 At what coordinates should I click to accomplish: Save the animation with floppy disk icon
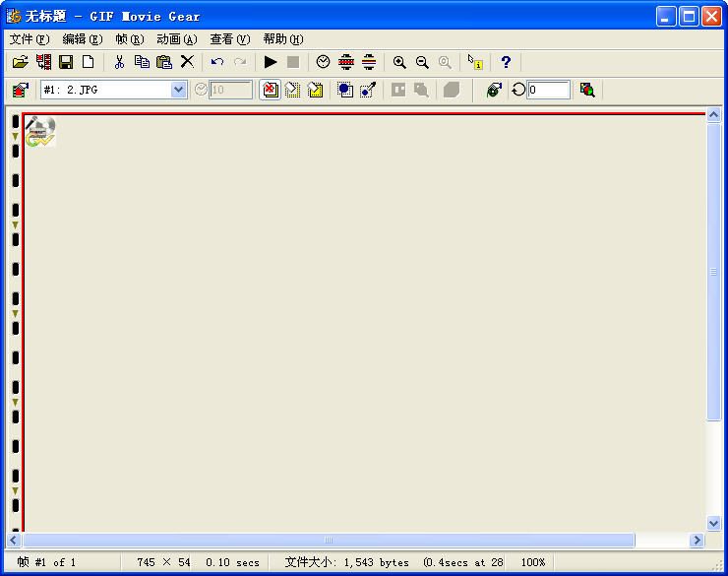click(66, 62)
